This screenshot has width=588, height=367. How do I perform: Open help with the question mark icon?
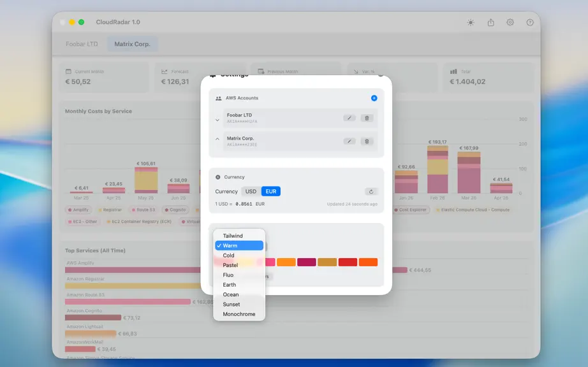click(x=529, y=22)
